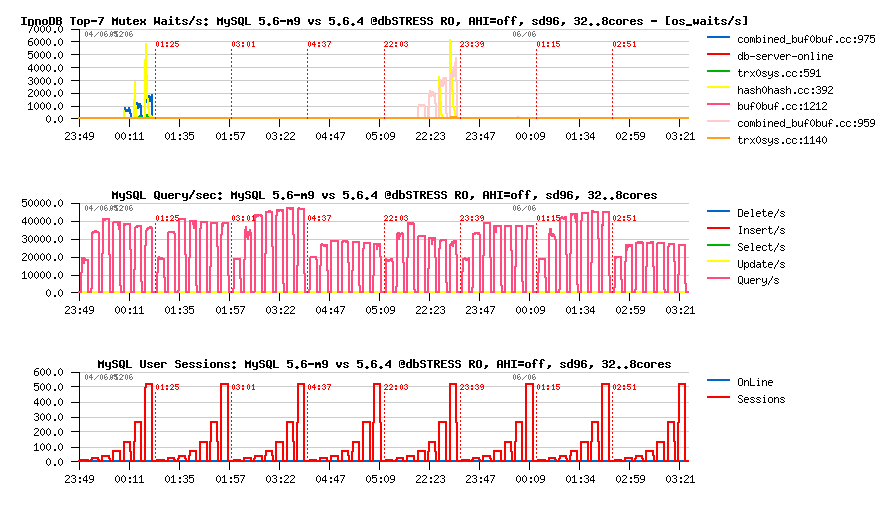Click the 02:51 marker in User Sessions chart

tap(624, 387)
